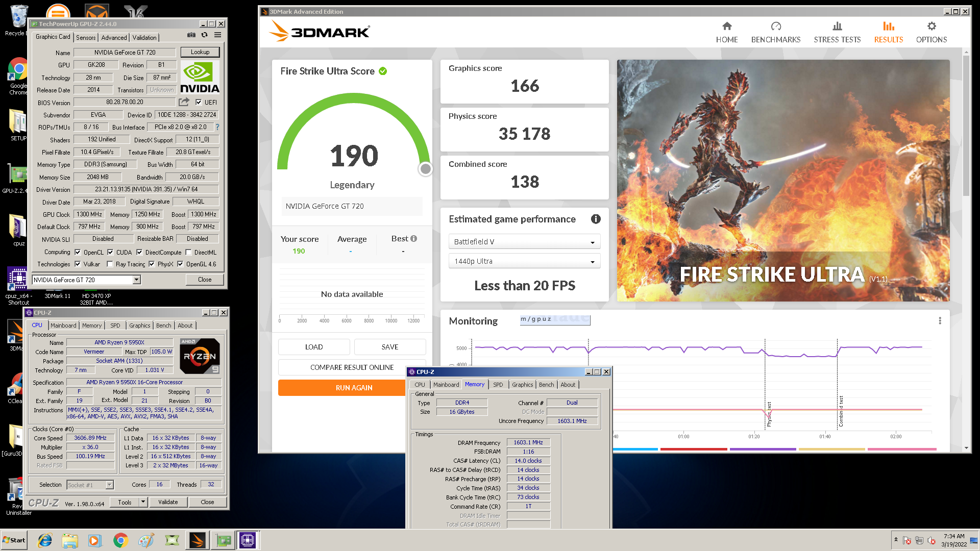Toggle DirectML checkbox
The image size is (980, 551).
click(x=188, y=252)
